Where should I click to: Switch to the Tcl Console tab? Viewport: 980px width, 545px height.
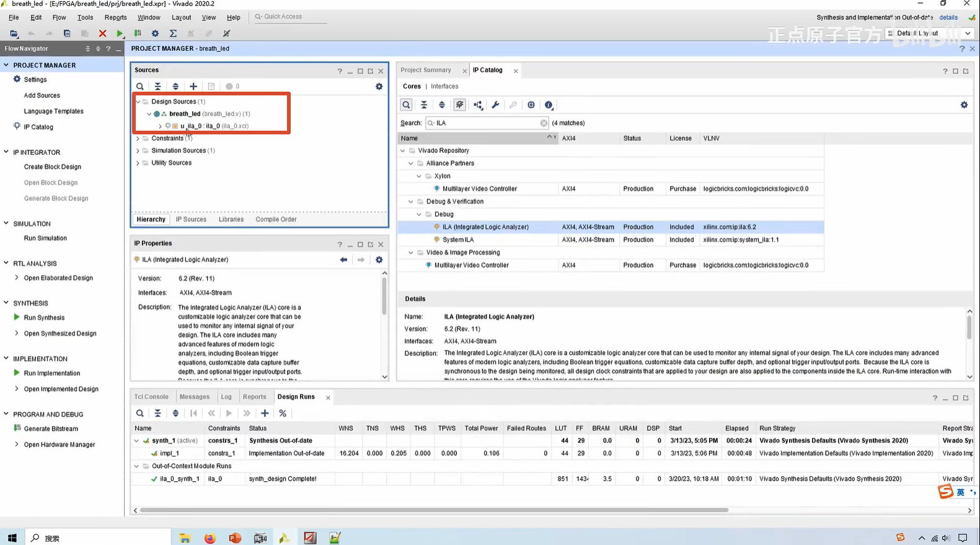coord(151,397)
